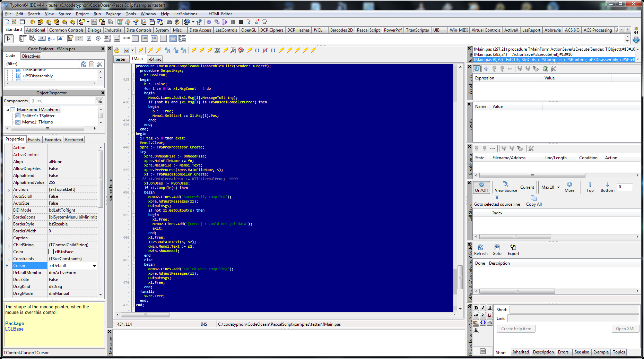Open the Package menu
This screenshot has width=644, height=359.
click(x=113, y=14)
